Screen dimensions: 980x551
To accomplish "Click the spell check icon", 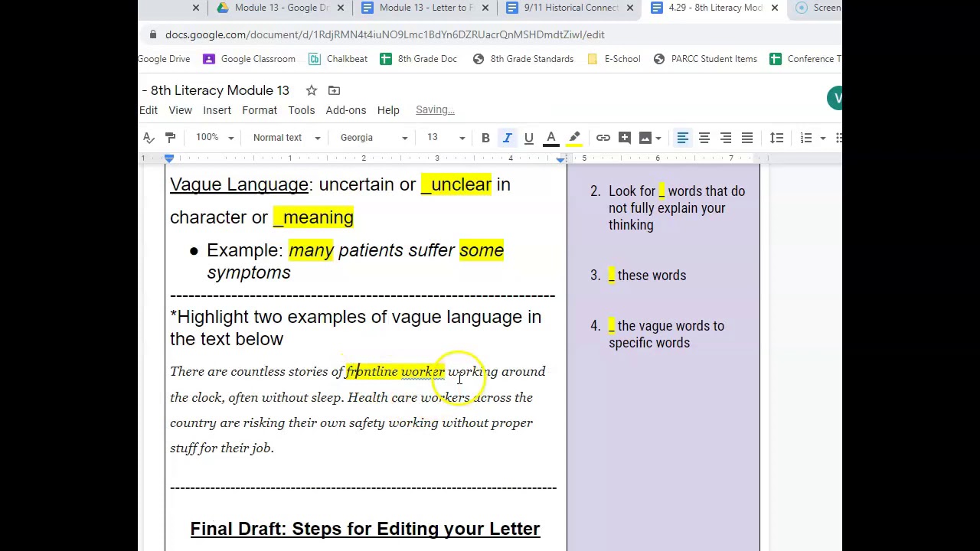I will point(149,138).
